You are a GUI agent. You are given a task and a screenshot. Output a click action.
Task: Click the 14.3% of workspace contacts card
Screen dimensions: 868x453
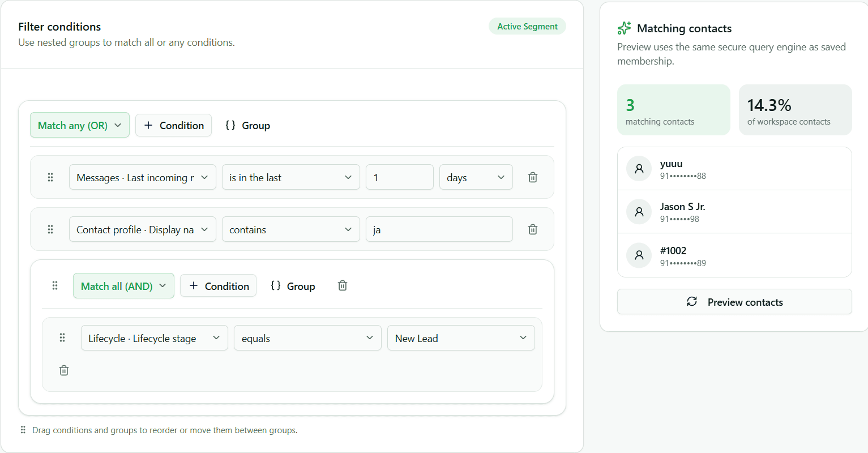(x=796, y=110)
